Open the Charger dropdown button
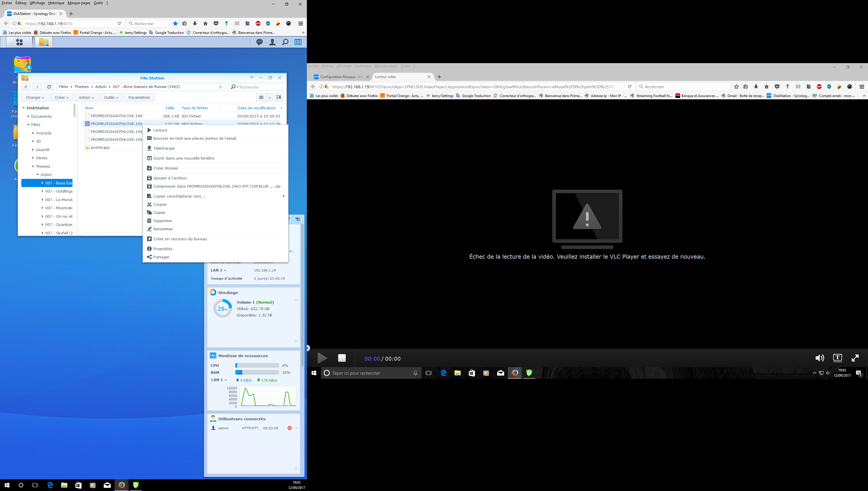The height and width of the screenshot is (491, 868). pos(35,97)
